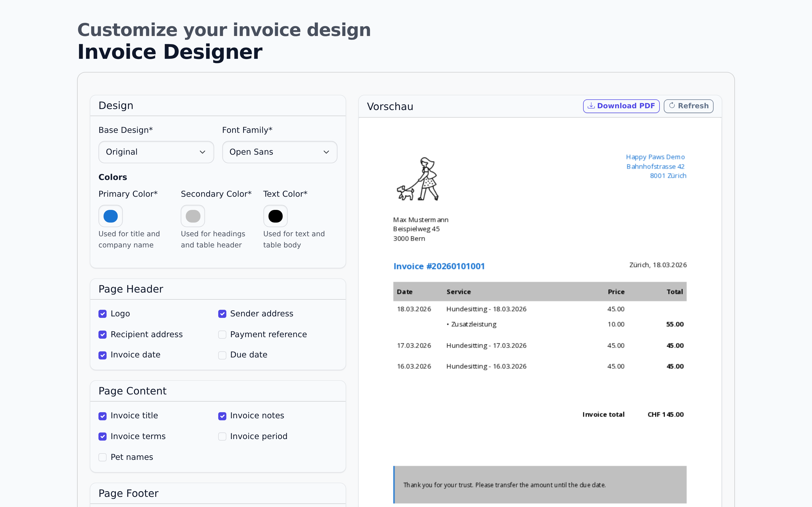Open the Secondary Color swatch picker
This screenshot has height=507, width=812.
(x=193, y=216)
